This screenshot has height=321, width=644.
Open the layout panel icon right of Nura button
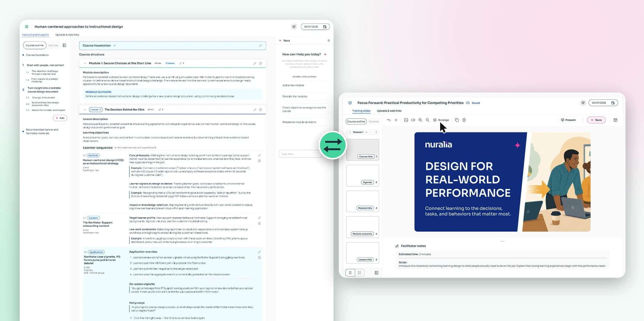tap(615, 120)
